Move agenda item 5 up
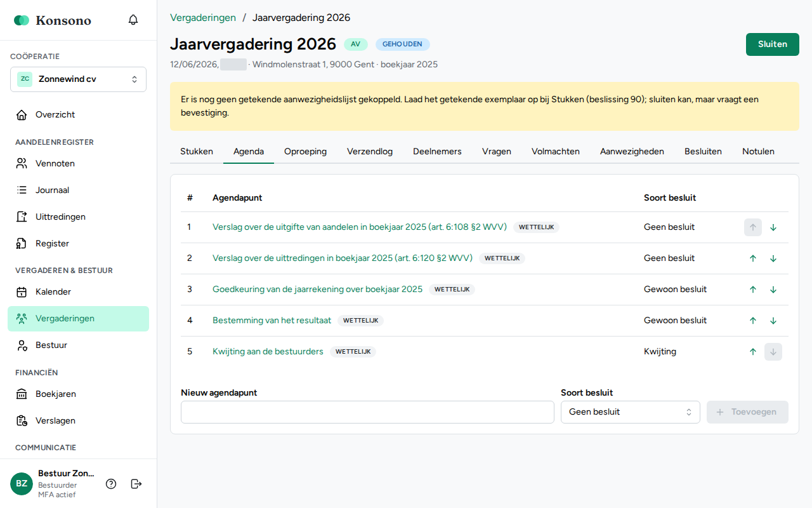The image size is (812, 508). tap(753, 352)
